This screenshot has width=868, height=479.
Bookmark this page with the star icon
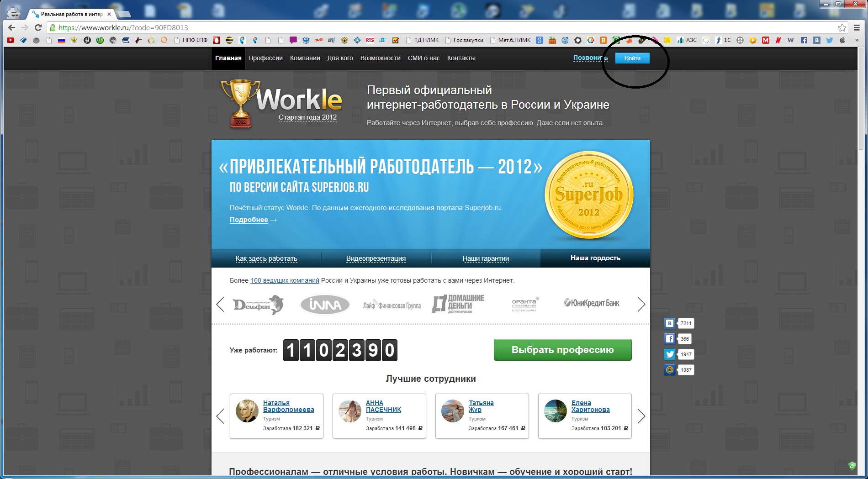[x=842, y=27]
